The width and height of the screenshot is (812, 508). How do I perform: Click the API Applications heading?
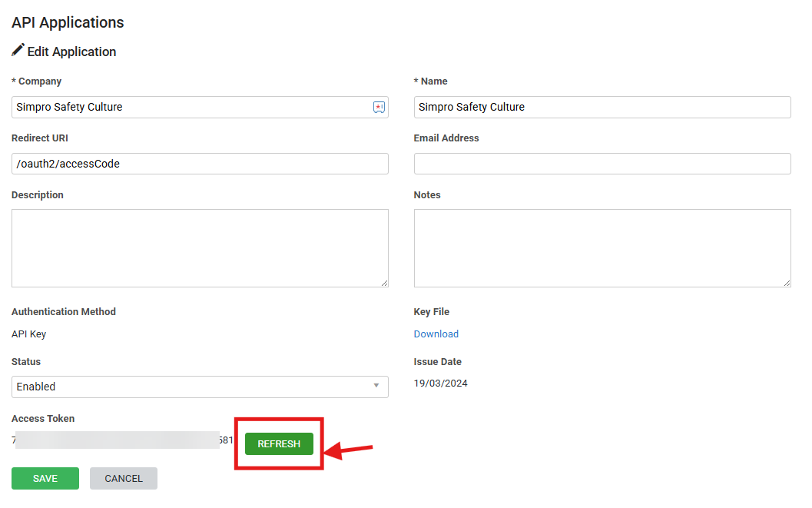pyautogui.click(x=68, y=22)
